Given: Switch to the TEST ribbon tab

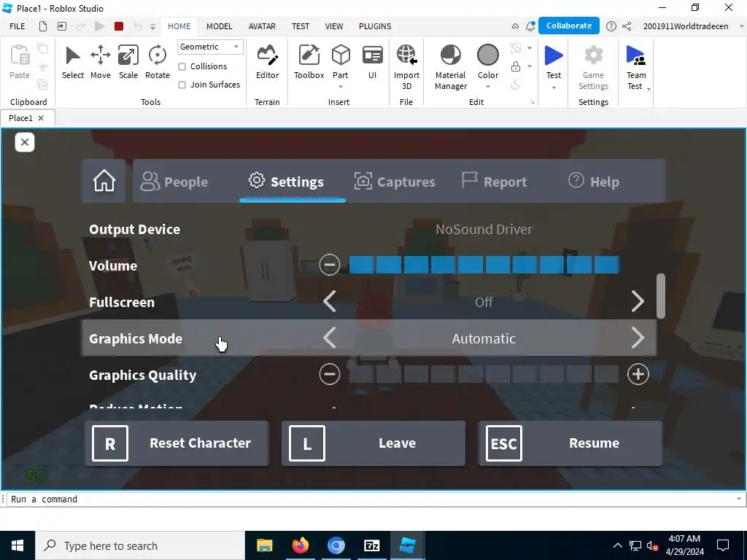Looking at the screenshot, I should [x=301, y=26].
